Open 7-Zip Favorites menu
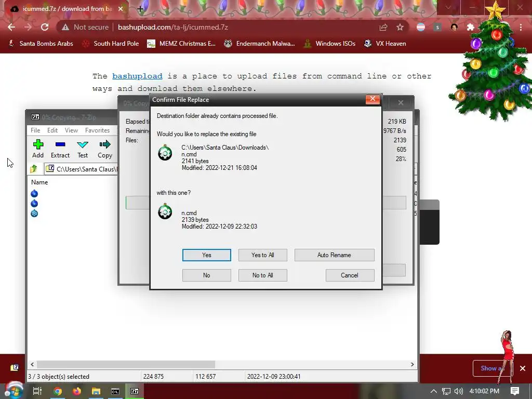This screenshot has height=399, width=532. pyautogui.click(x=97, y=130)
